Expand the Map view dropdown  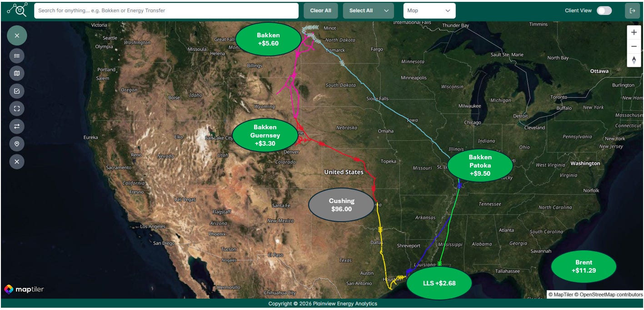coord(429,10)
